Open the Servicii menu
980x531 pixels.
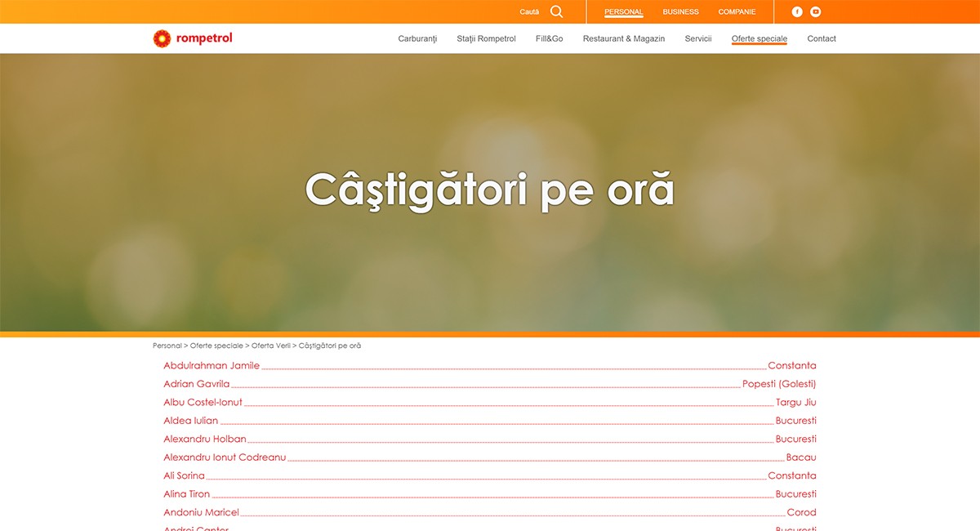point(698,38)
